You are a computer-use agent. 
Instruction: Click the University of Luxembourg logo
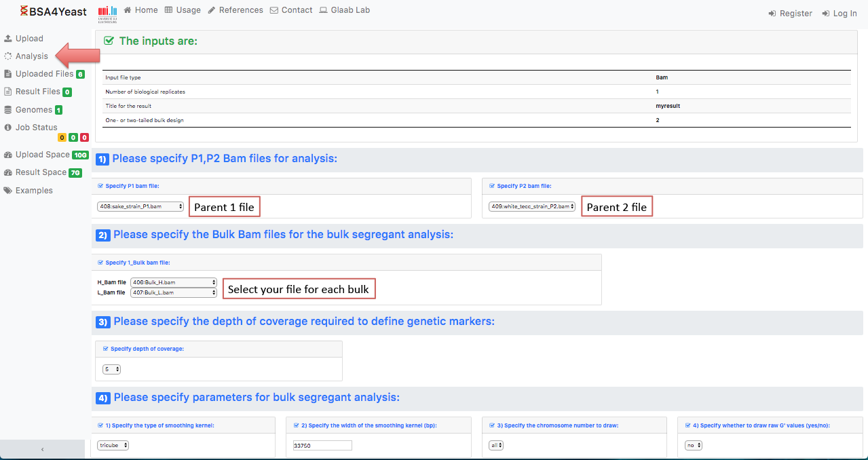pyautogui.click(x=107, y=12)
